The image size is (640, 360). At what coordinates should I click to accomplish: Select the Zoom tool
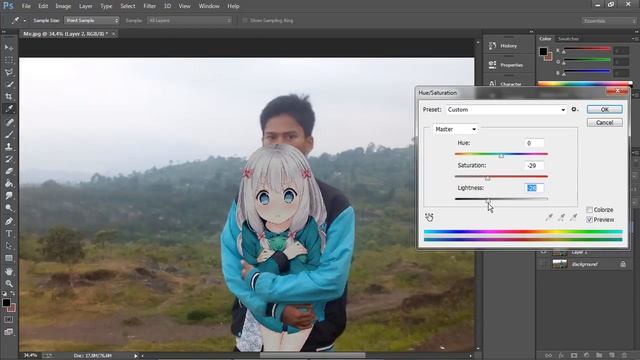[x=9, y=283]
